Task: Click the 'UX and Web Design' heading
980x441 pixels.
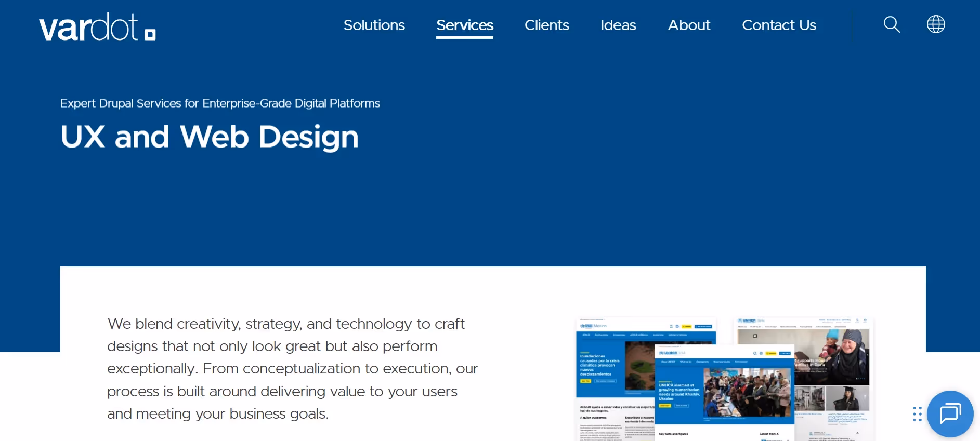Action: click(x=210, y=137)
